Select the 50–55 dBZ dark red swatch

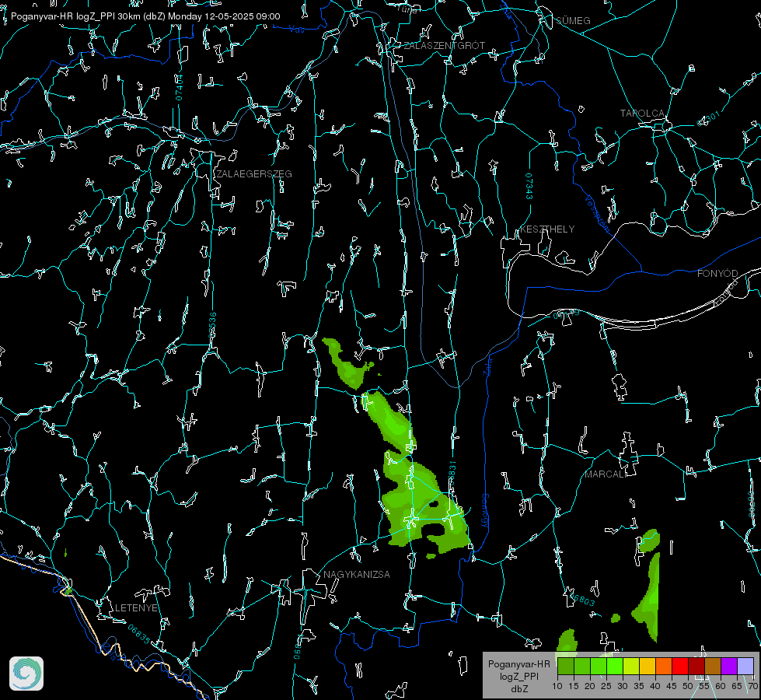point(696,666)
